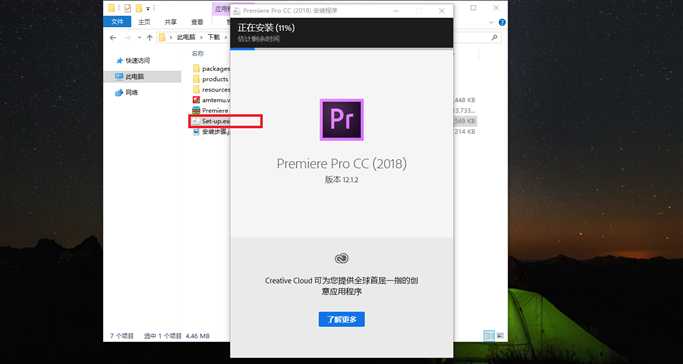Viewport: 683px width, 364px height.
Task: Select 快速访问 in the navigation pane
Action: coord(138,61)
